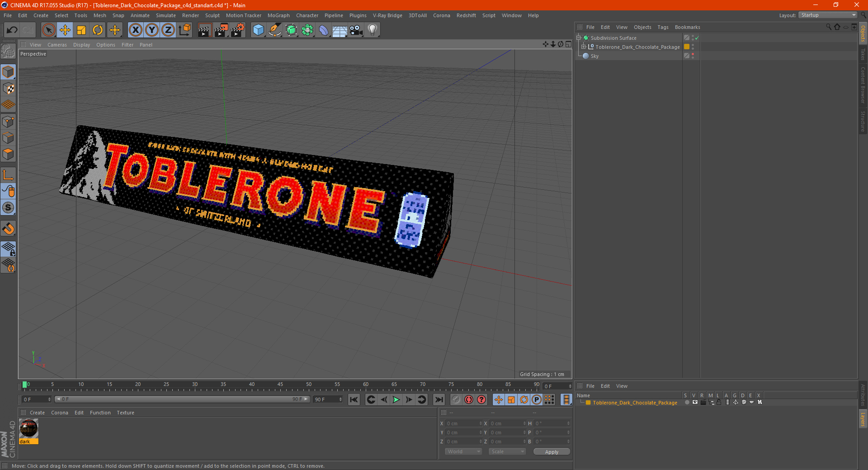Open Objects panel Tags menu
The image size is (868, 470).
click(663, 27)
